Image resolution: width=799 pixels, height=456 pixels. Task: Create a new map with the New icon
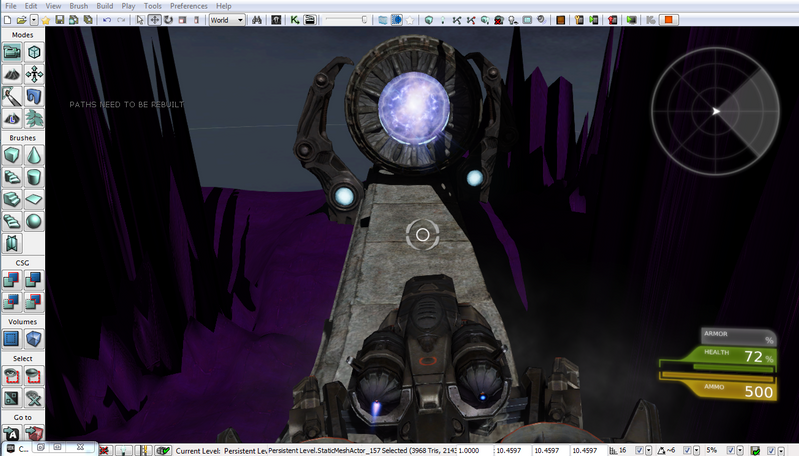coord(8,20)
